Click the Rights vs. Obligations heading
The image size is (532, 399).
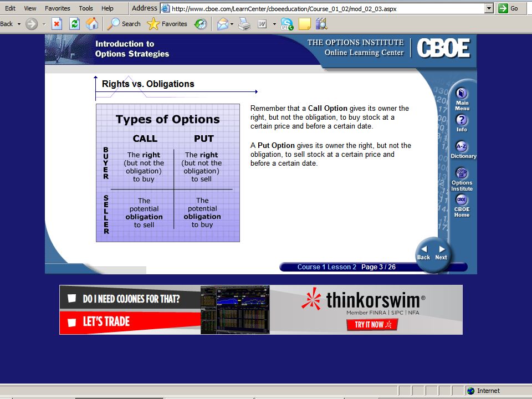148,84
